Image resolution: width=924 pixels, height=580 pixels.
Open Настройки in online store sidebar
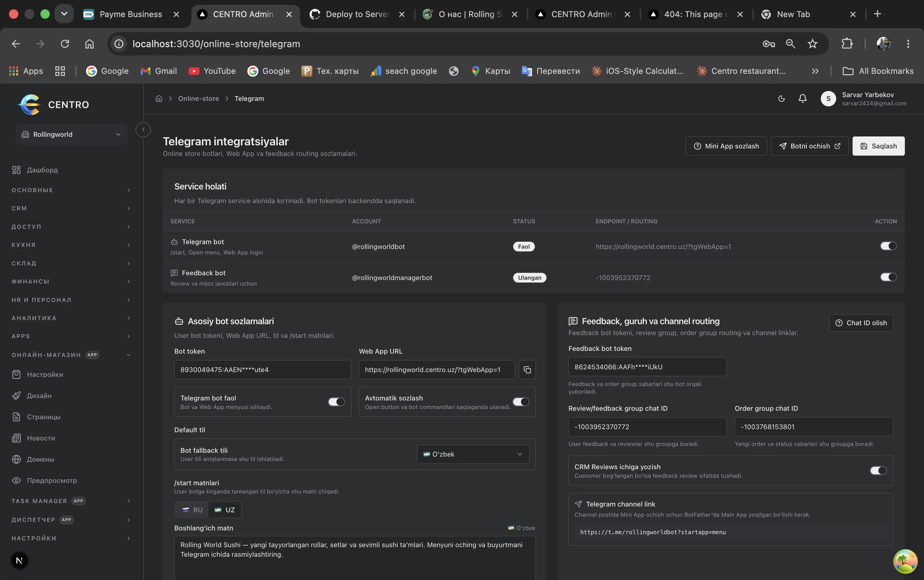coord(45,374)
